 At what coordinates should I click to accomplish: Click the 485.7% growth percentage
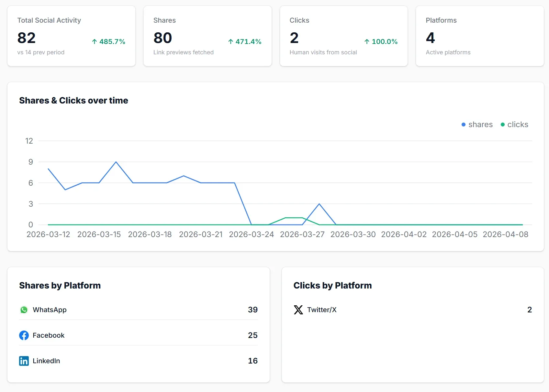[x=112, y=42]
